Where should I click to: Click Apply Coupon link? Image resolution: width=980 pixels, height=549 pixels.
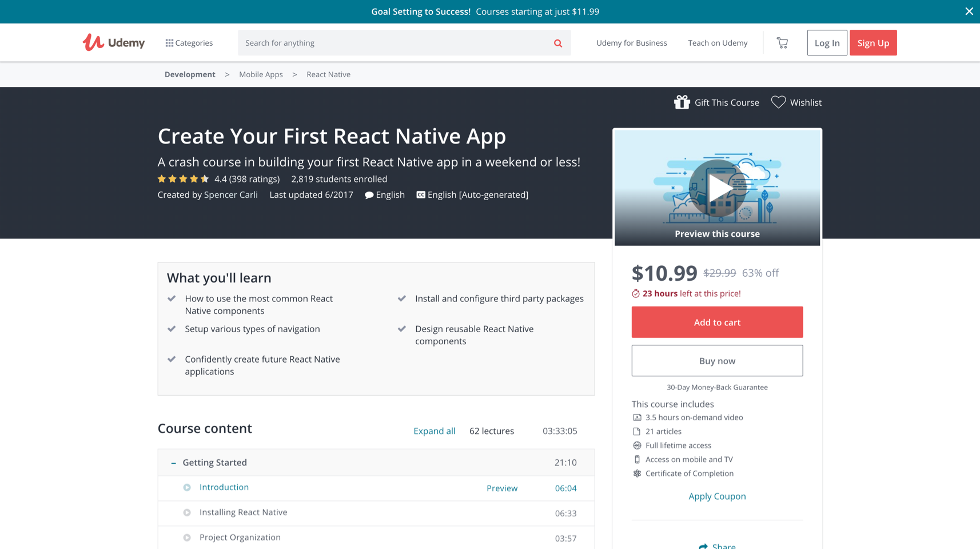pos(717,496)
